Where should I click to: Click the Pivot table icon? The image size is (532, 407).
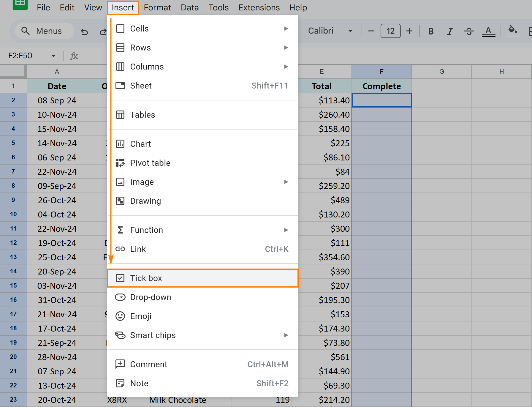(120, 163)
